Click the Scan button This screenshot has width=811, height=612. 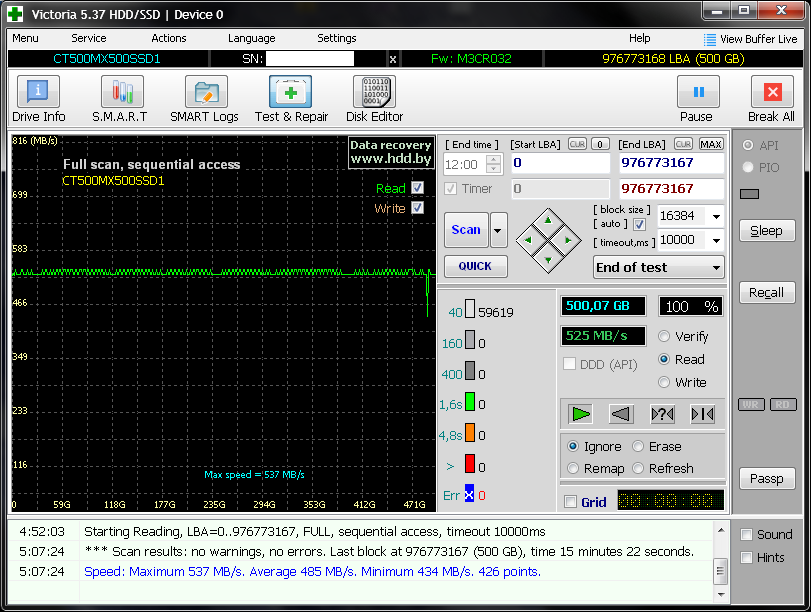click(466, 230)
